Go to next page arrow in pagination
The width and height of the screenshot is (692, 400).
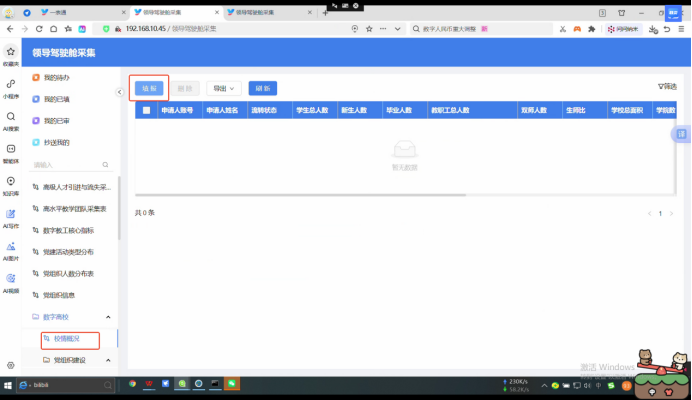[x=671, y=213]
